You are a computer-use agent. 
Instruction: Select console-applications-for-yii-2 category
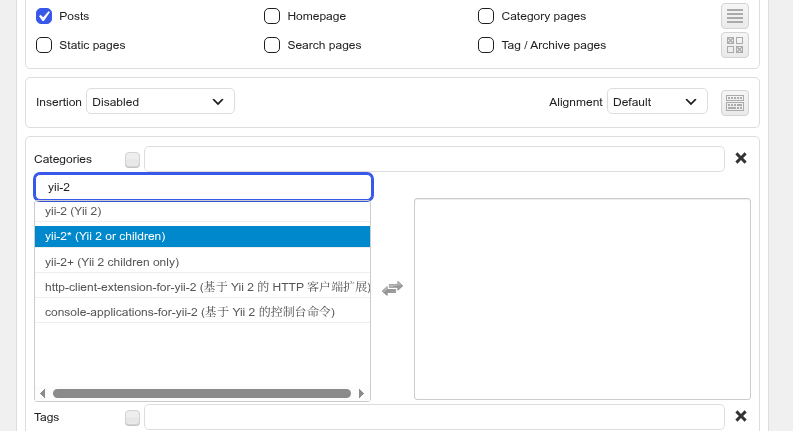pyautogui.click(x=202, y=312)
